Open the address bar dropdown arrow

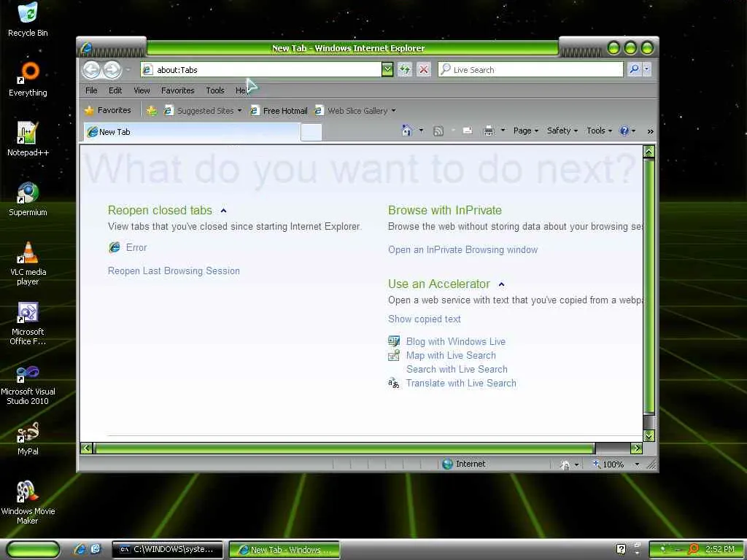(387, 69)
